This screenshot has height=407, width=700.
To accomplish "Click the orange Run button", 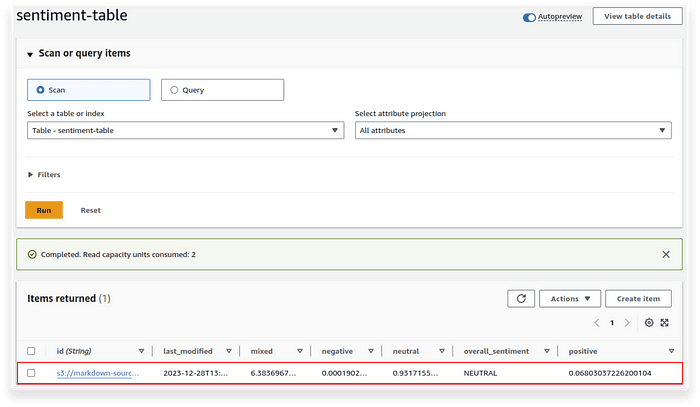I will pos(44,210).
